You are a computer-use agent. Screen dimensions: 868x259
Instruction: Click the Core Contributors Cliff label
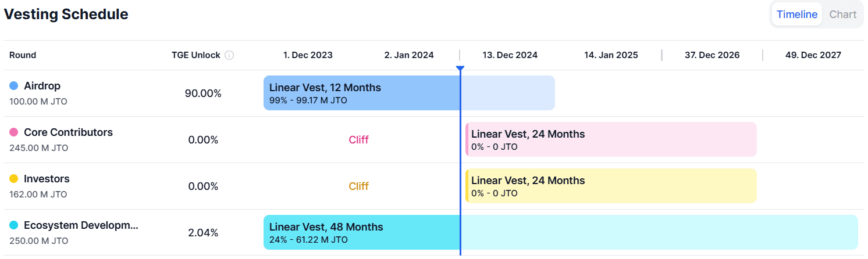[358, 139]
